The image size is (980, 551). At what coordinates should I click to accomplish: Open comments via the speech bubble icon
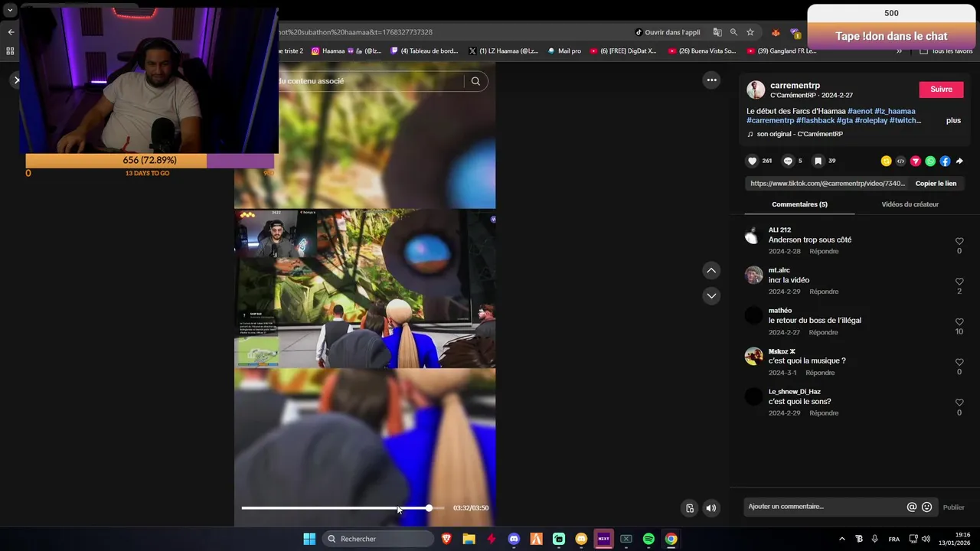point(788,161)
